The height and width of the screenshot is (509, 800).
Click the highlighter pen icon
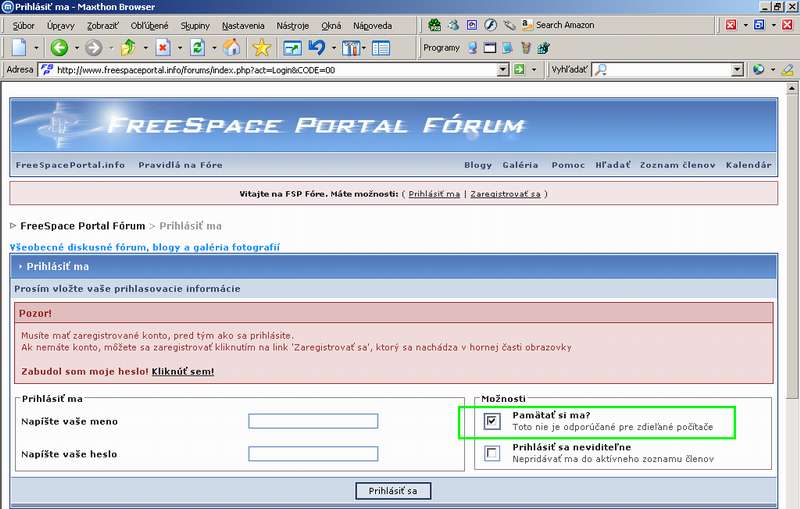pyautogui.click(x=788, y=70)
